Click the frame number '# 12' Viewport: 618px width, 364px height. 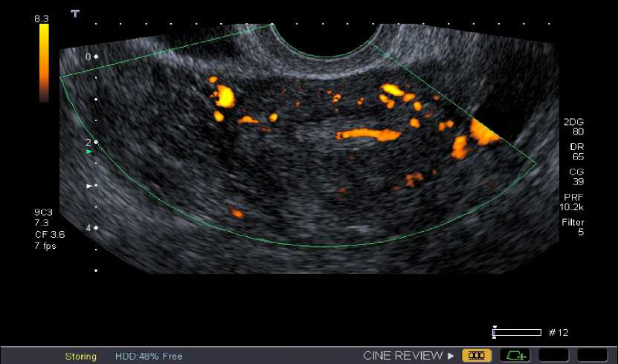tap(559, 333)
